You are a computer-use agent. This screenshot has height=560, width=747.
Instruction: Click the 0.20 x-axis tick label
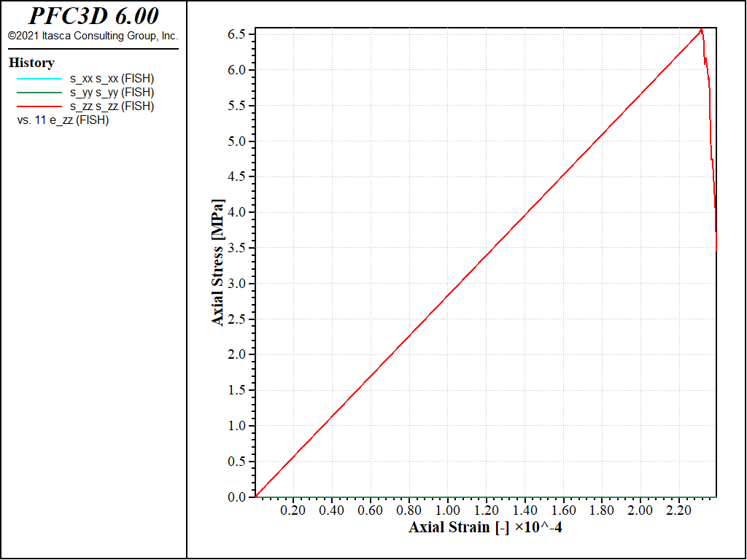pos(293,510)
